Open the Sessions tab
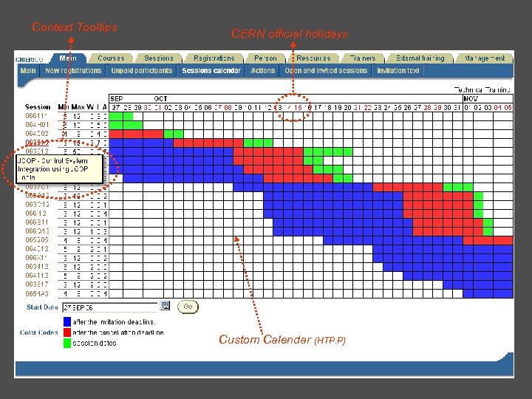The image size is (532, 399). click(x=159, y=58)
